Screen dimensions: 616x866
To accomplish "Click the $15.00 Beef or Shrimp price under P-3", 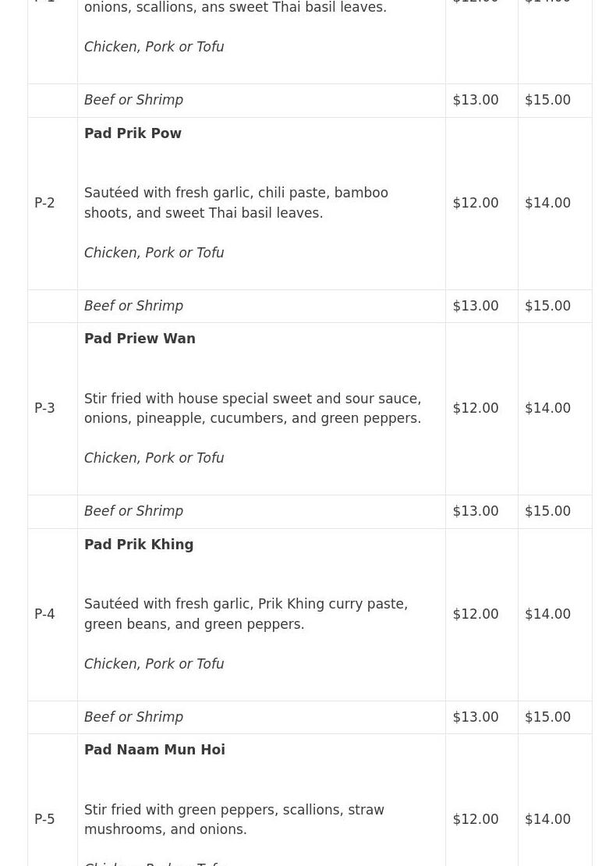I will [x=547, y=511].
